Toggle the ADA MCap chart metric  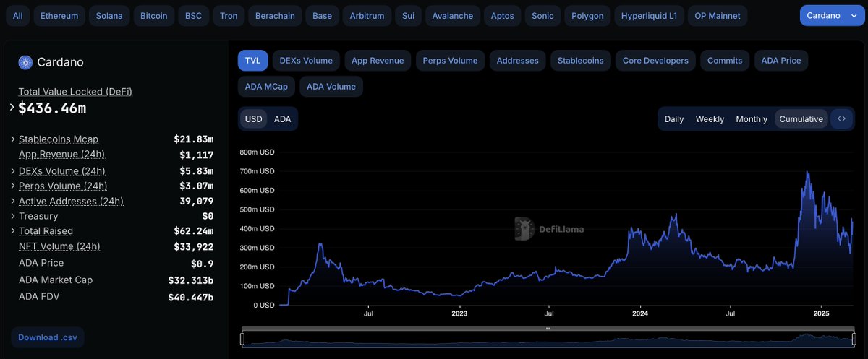click(266, 87)
